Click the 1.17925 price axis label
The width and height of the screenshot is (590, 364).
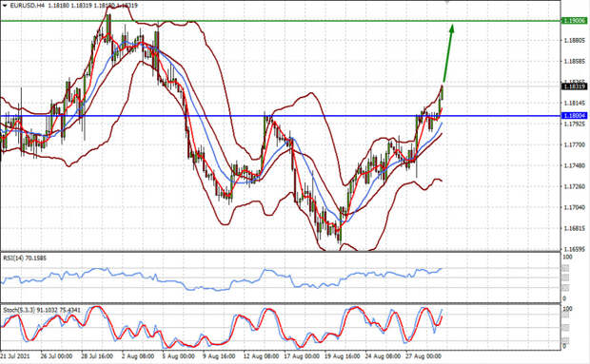[x=575, y=124]
